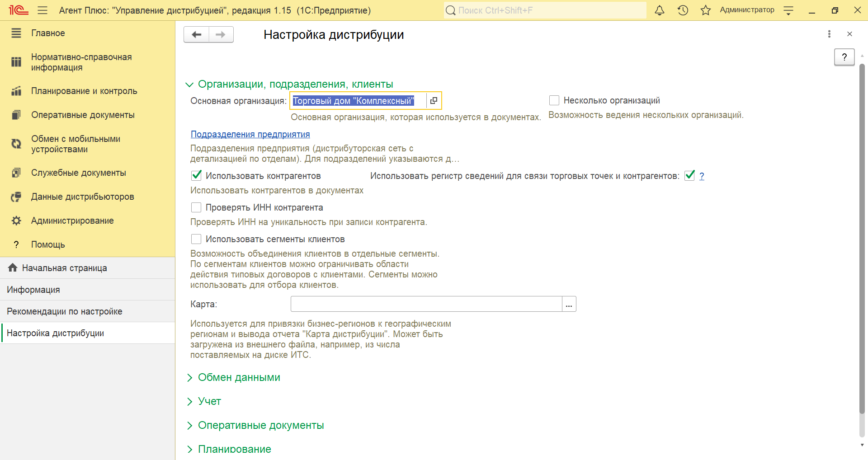
Task: Select Настройка дистрибуции tab
Action: tap(88, 333)
